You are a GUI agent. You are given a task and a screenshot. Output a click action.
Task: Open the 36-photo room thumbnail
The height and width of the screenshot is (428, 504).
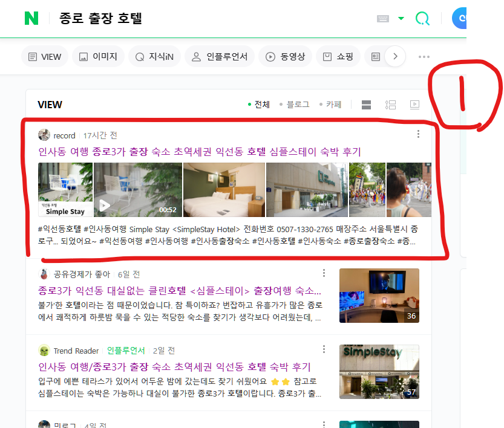379,296
